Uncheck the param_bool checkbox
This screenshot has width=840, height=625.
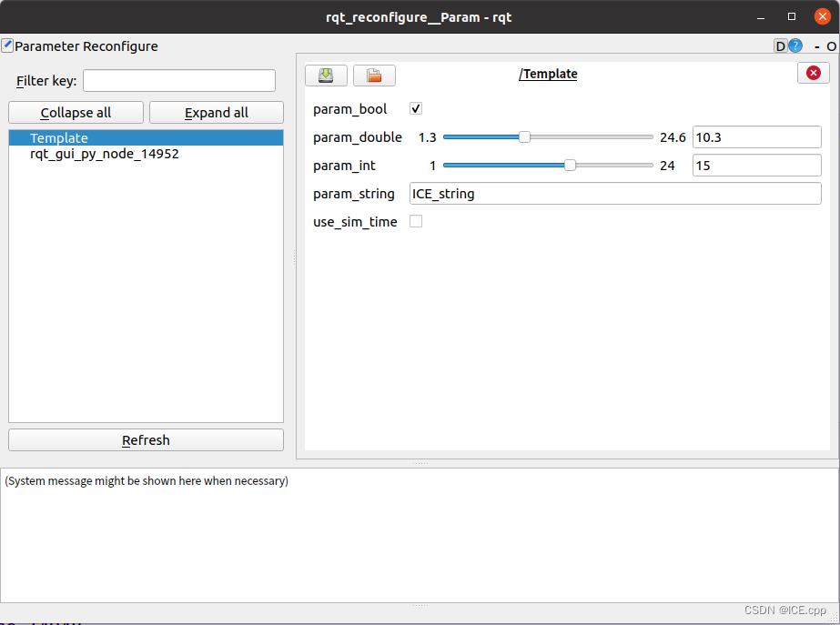pos(415,108)
